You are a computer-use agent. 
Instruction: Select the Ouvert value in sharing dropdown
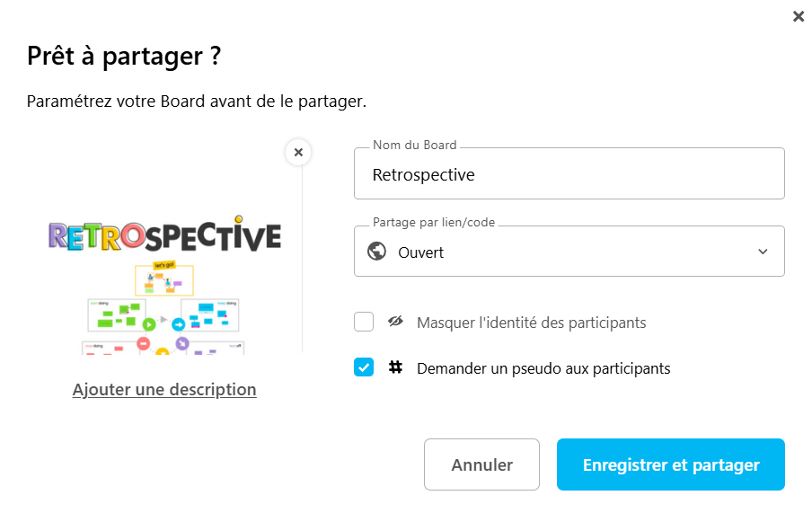click(x=421, y=252)
